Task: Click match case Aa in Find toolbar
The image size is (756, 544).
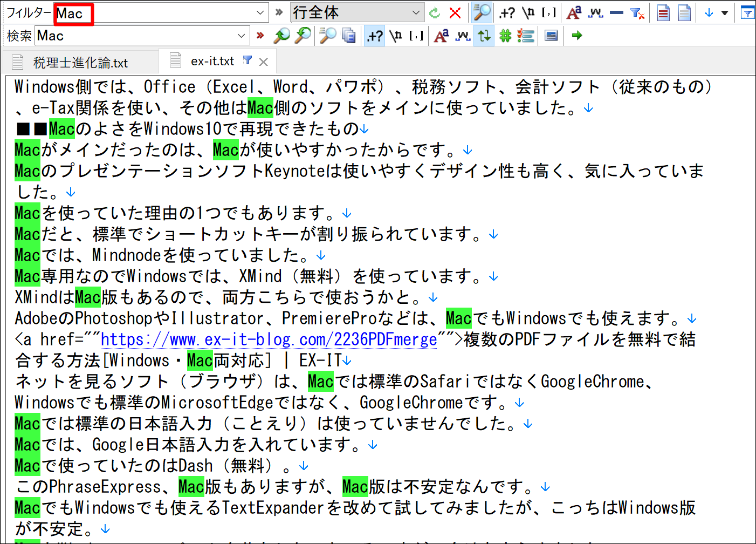Action: (x=441, y=36)
